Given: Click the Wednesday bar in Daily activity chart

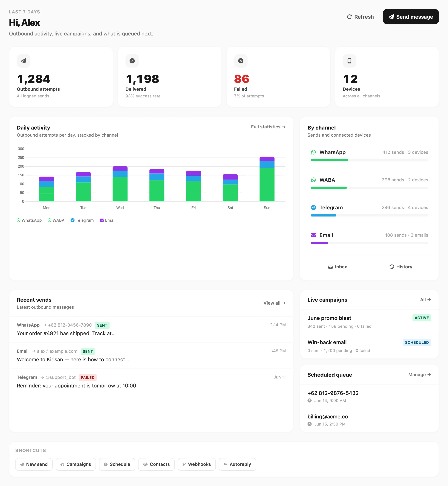Looking at the screenshot, I should [120, 184].
